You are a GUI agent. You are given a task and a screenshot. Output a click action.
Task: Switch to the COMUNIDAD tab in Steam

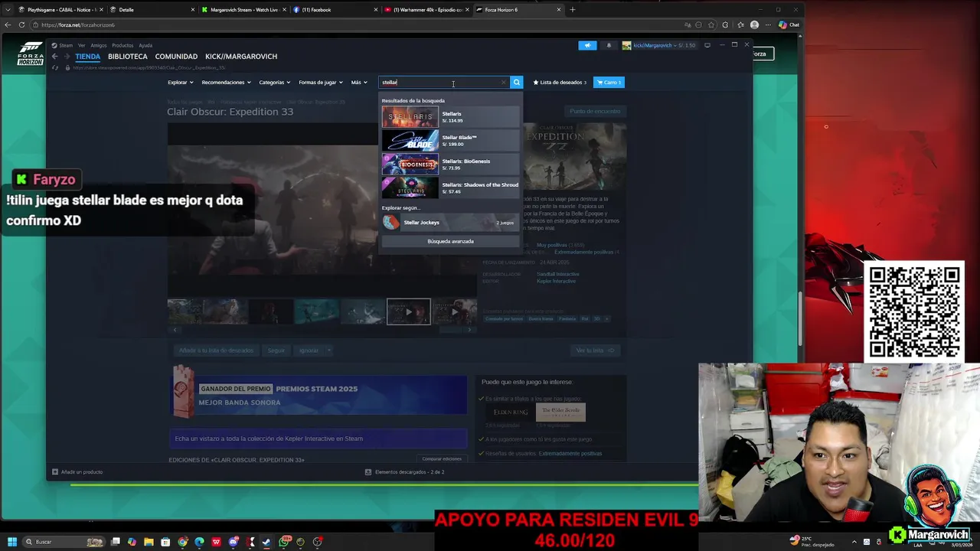176,57
